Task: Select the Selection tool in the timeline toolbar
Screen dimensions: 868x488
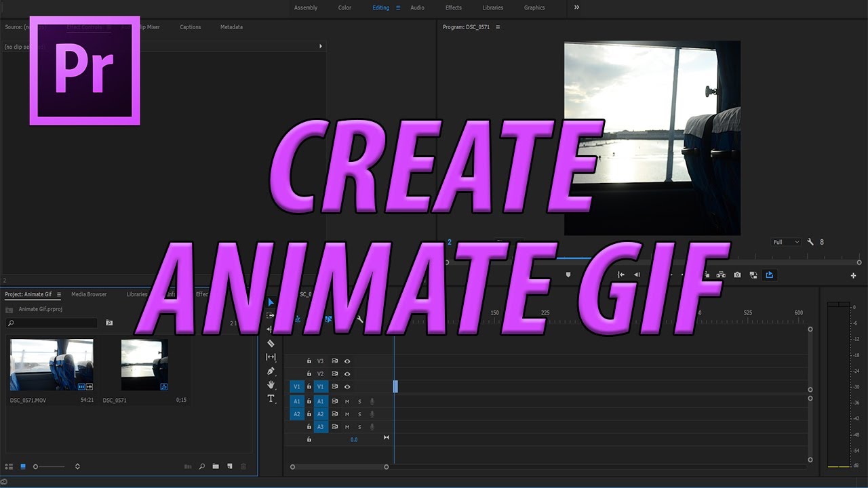Action: pos(271,301)
